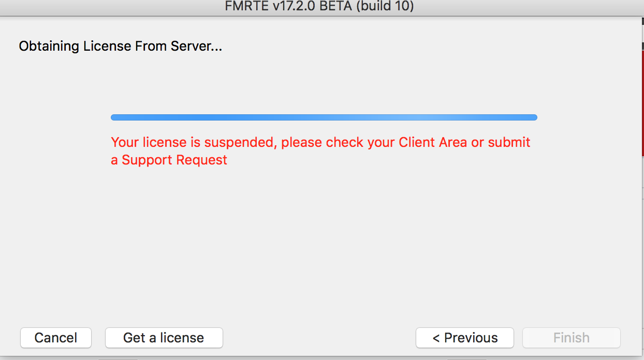Click the Cancel button
Viewport: 644px width, 360px height.
click(56, 338)
